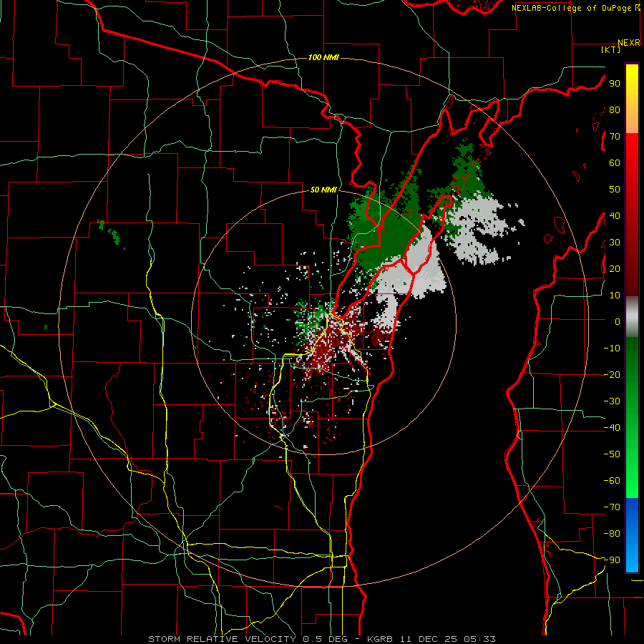
Task: Click the Storm Relative Velocity footer caption
Action: [x=322, y=639]
